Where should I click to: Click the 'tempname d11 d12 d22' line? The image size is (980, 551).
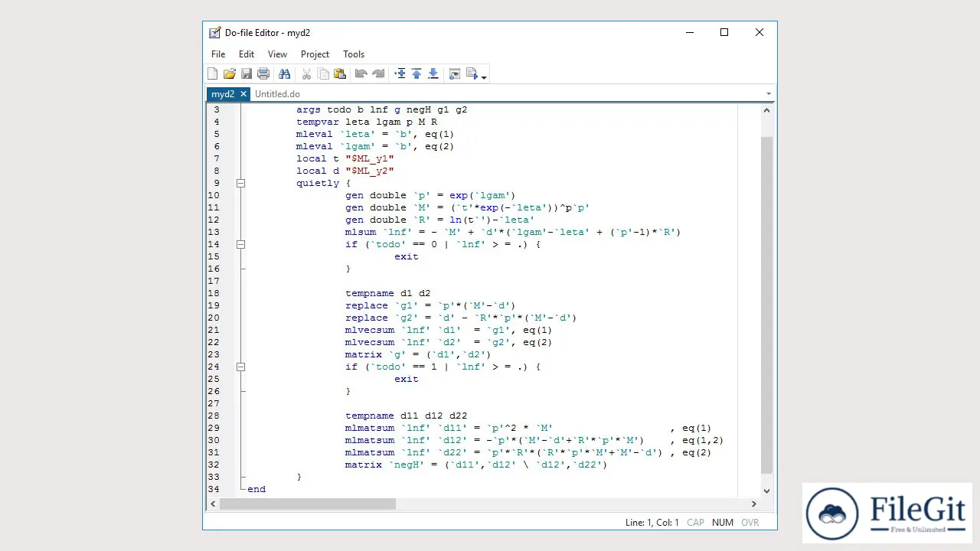(406, 416)
